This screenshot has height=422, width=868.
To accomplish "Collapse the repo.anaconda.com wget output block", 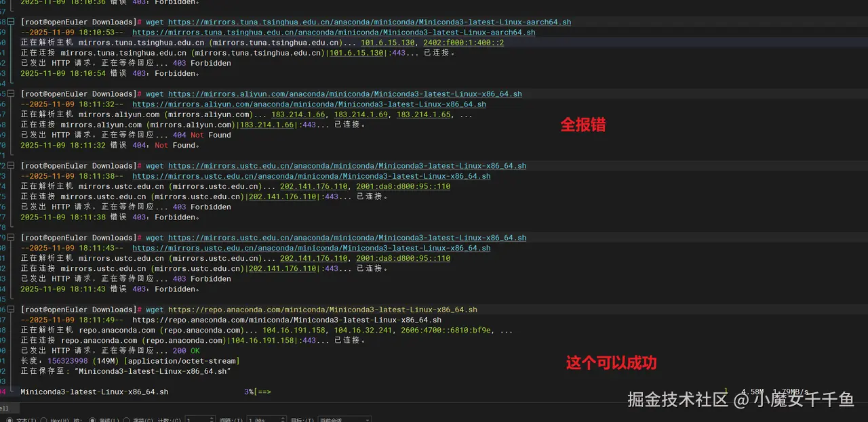I will pyautogui.click(x=11, y=310).
